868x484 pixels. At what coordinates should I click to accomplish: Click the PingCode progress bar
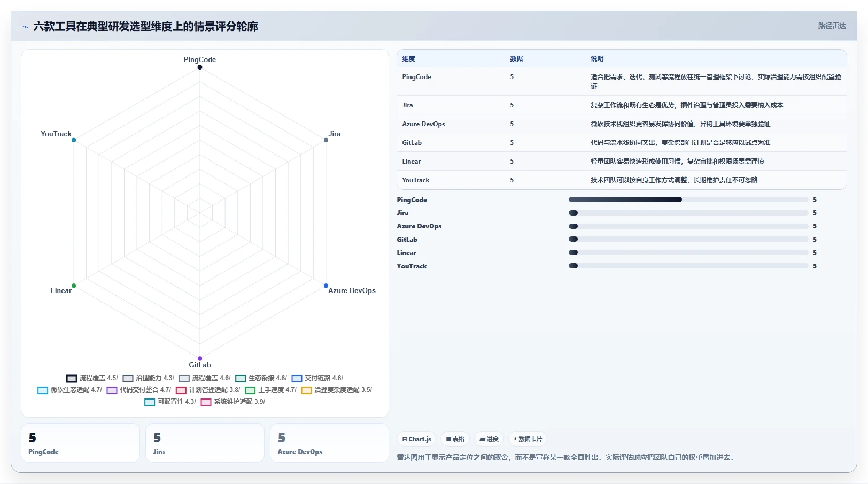click(688, 199)
